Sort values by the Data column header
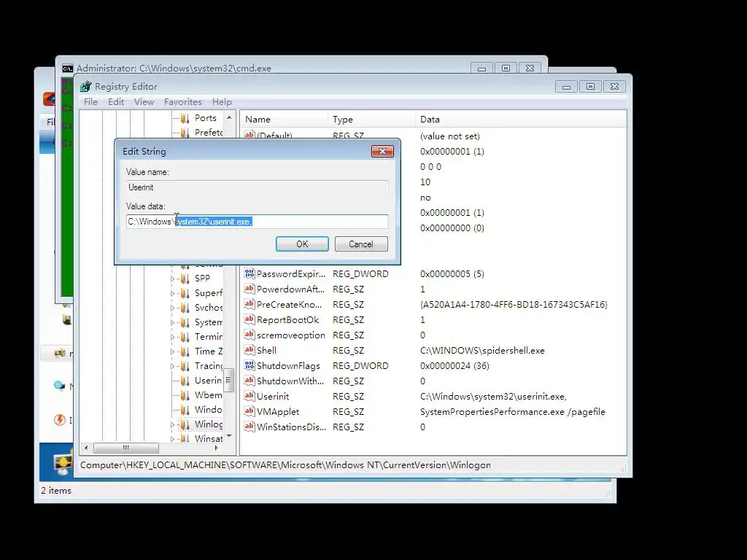The image size is (747, 560). click(x=521, y=120)
